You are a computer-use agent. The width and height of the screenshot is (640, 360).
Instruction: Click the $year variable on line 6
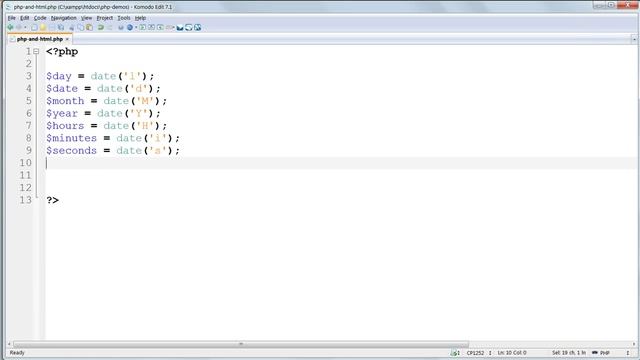pyautogui.click(x=62, y=113)
